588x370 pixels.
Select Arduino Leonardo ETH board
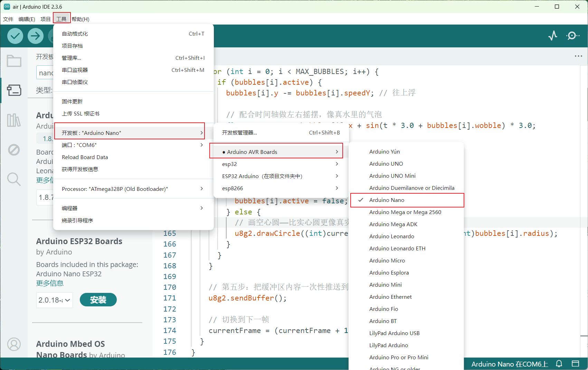click(x=406, y=248)
